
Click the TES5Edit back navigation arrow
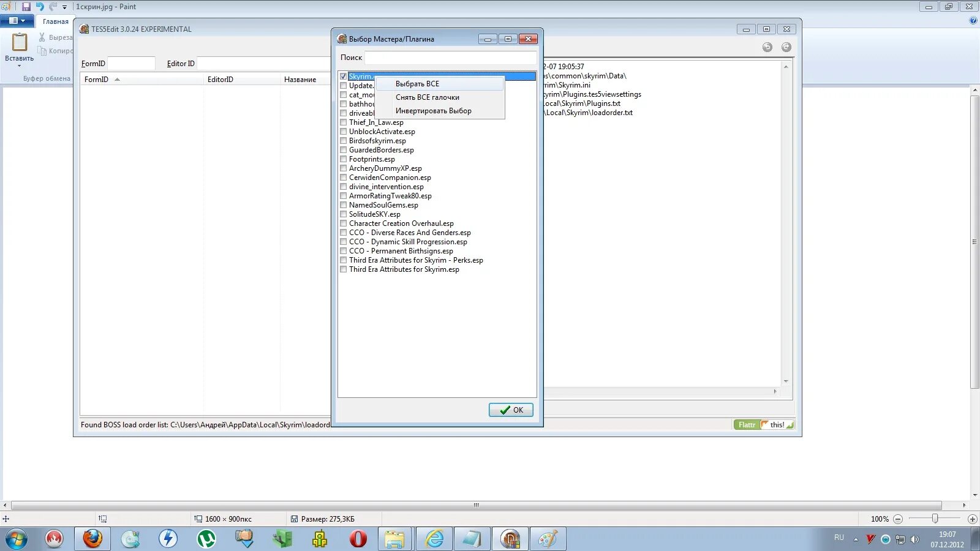[x=767, y=47]
